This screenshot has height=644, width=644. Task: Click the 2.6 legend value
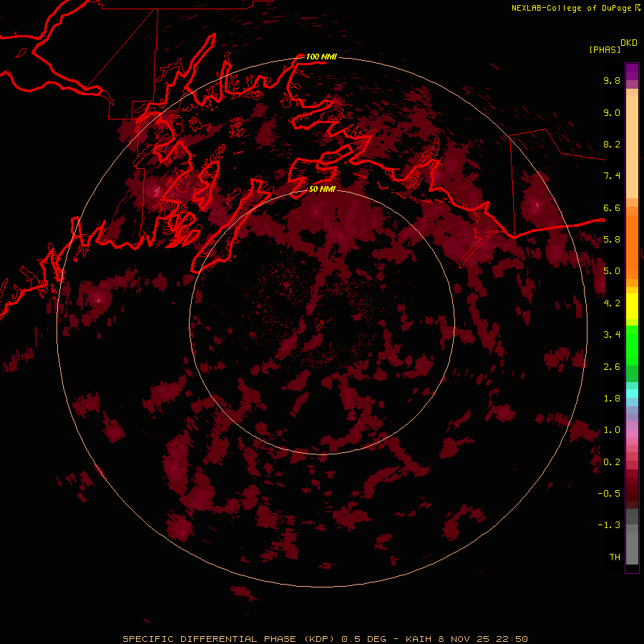pos(612,367)
